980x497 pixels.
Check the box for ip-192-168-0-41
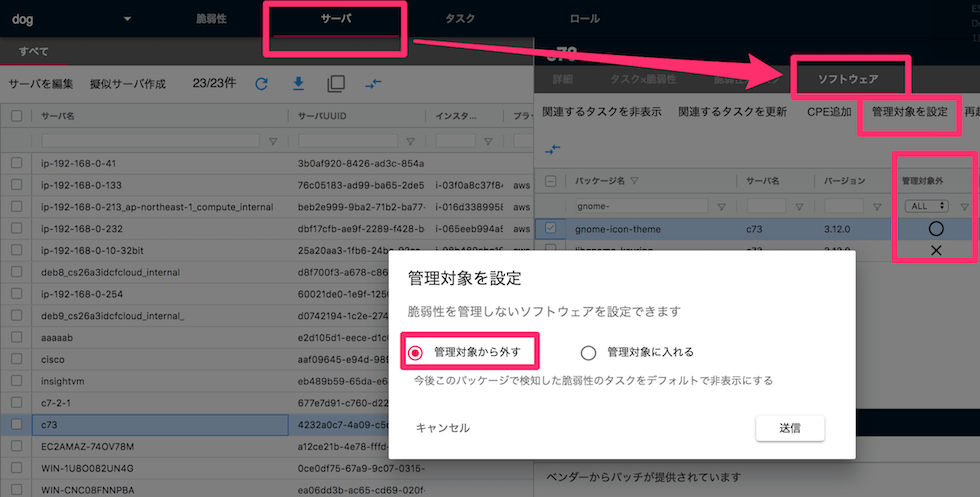pos(17,163)
